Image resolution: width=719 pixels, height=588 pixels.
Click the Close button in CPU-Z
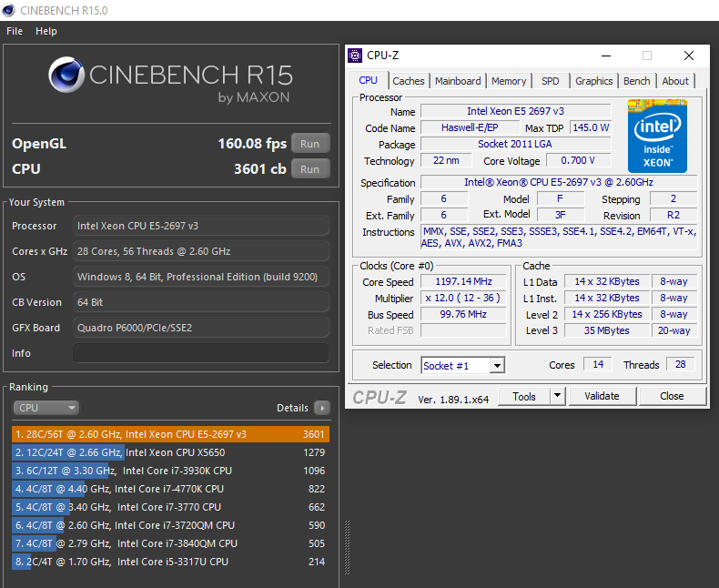[x=672, y=396]
